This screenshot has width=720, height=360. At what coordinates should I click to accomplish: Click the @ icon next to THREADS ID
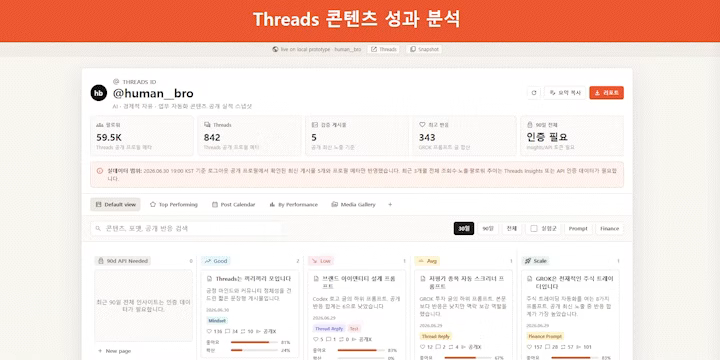coord(116,82)
